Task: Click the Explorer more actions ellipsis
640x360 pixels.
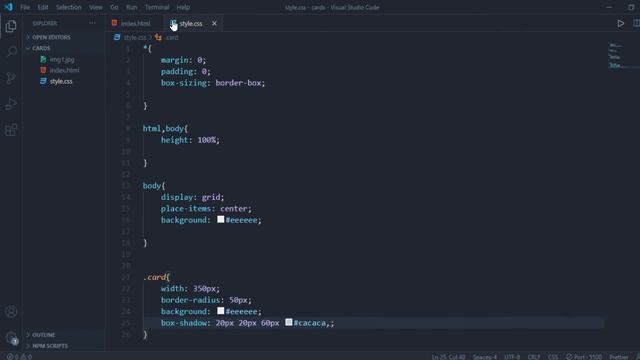Action: [92, 23]
